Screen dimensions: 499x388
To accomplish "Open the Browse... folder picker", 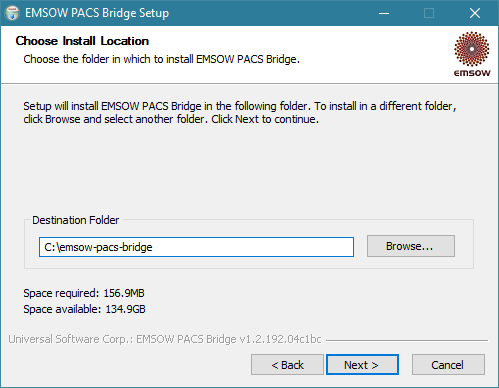I will tap(411, 246).
